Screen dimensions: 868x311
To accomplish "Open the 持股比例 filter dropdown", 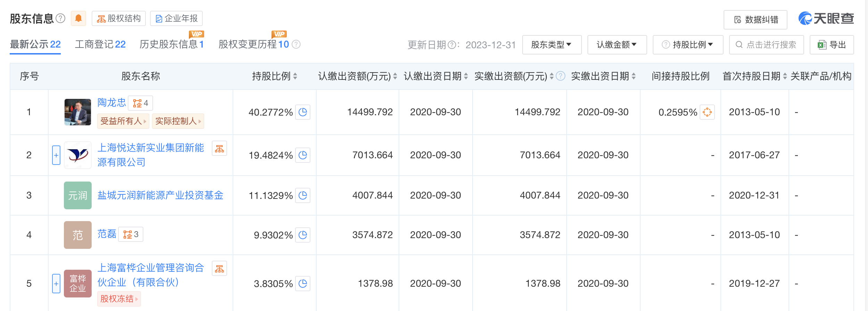I will [688, 45].
